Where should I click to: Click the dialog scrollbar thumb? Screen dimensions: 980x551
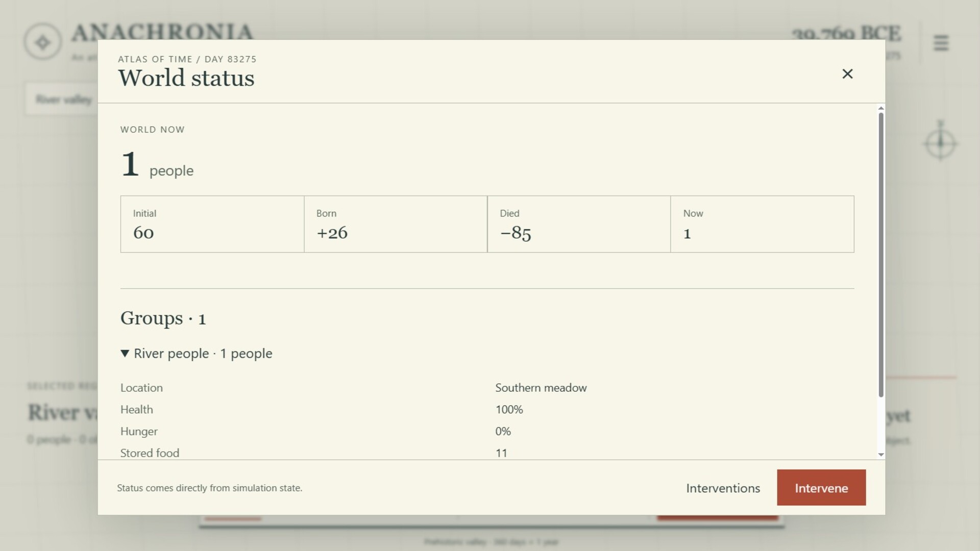point(881,255)
